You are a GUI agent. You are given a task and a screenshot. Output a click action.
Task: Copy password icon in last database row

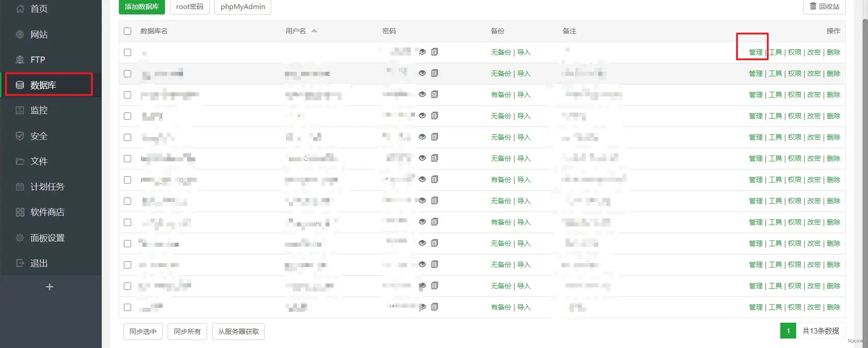434,307
